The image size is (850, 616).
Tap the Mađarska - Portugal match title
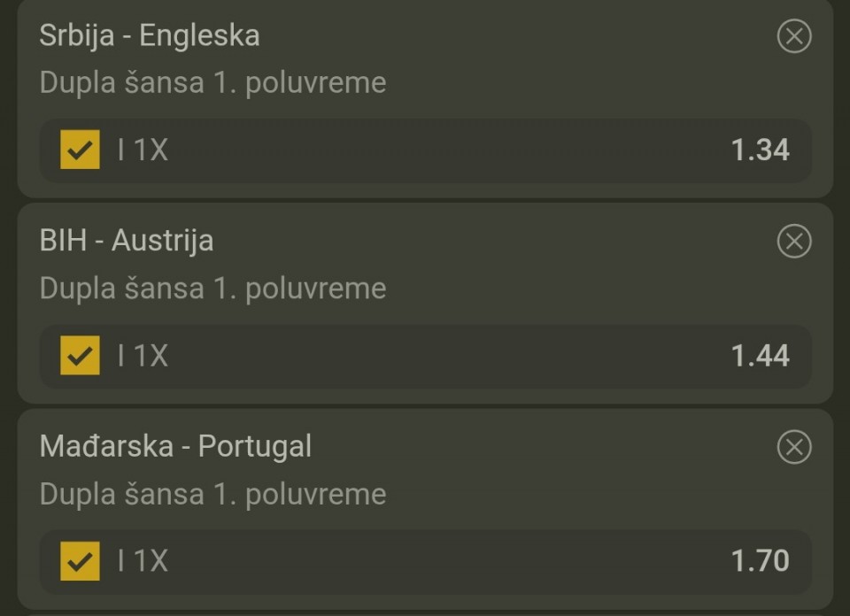click(x=175, y=446)
